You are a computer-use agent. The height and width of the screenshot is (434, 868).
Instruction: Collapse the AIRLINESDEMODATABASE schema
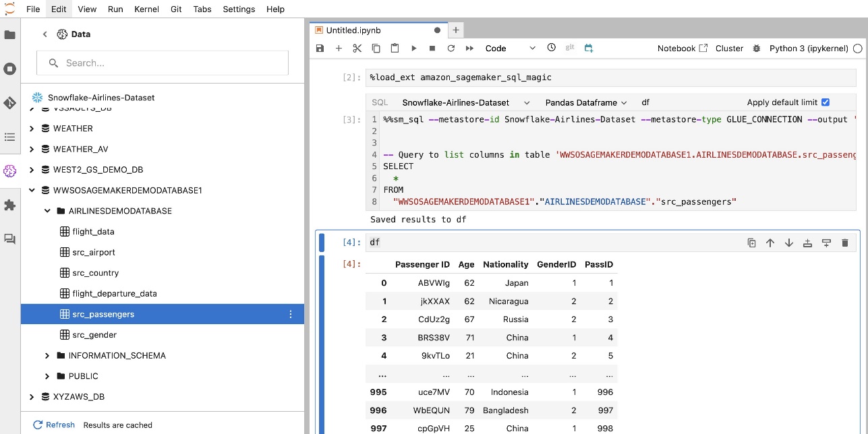(47, 211)
